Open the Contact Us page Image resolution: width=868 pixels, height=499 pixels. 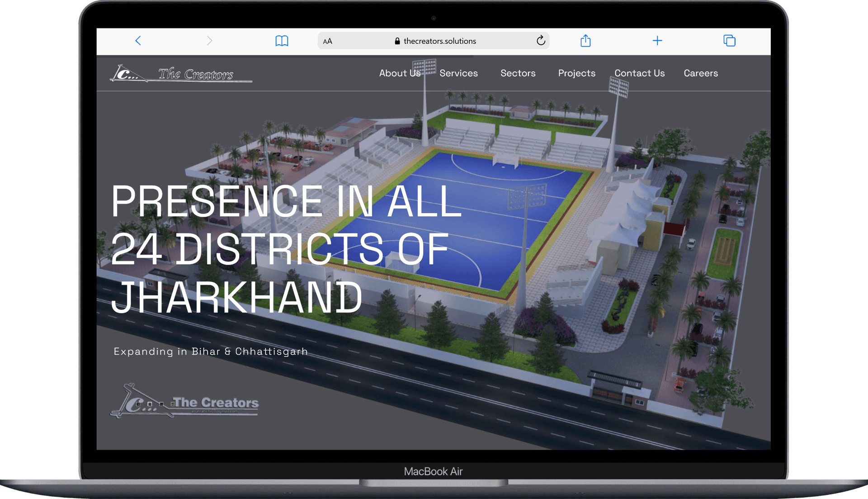tap(639, 73)
